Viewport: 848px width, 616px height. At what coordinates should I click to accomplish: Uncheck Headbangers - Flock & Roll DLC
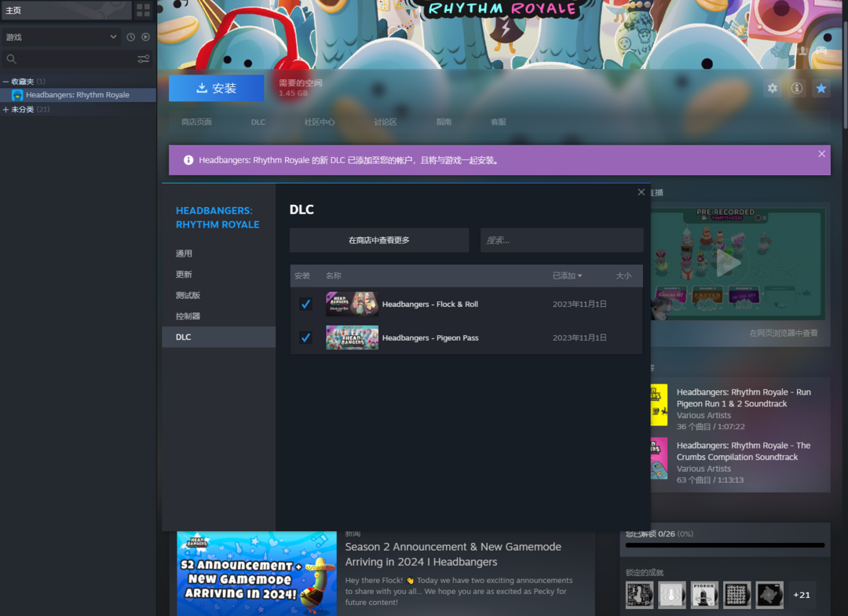pyautogui.click(x=305, y=304)
